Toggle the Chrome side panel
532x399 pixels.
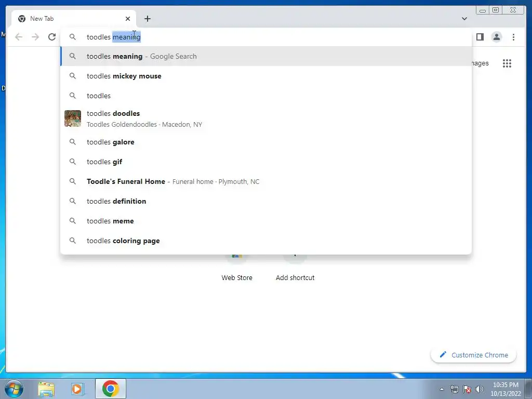(x=480, y=37)
